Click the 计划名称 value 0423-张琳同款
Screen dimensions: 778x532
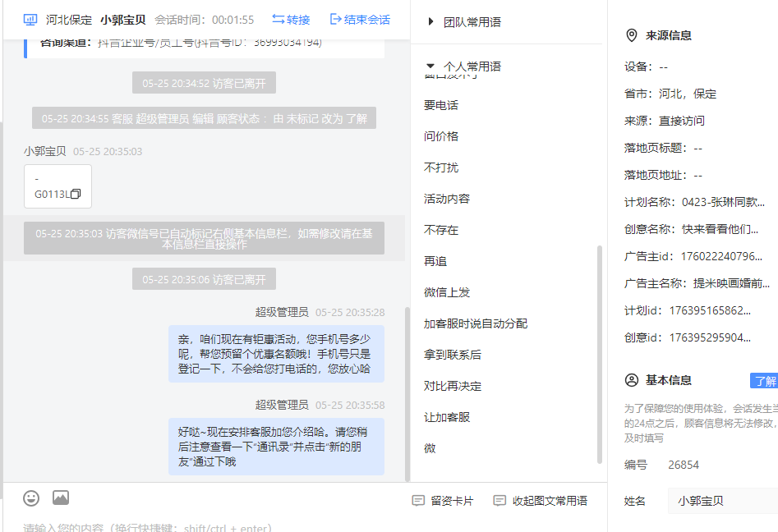[723, 202]
